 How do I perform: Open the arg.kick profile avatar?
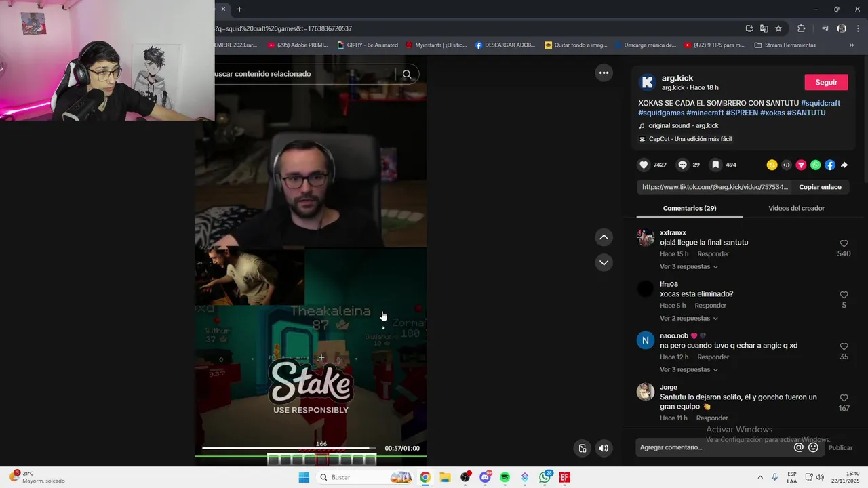tap(647, 82)
